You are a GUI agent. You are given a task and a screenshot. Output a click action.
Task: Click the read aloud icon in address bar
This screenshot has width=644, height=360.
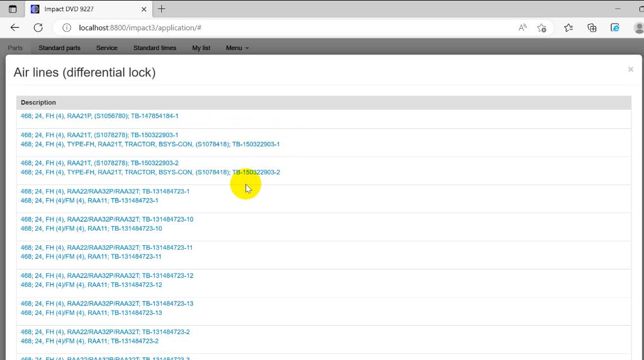click(523, 28)
